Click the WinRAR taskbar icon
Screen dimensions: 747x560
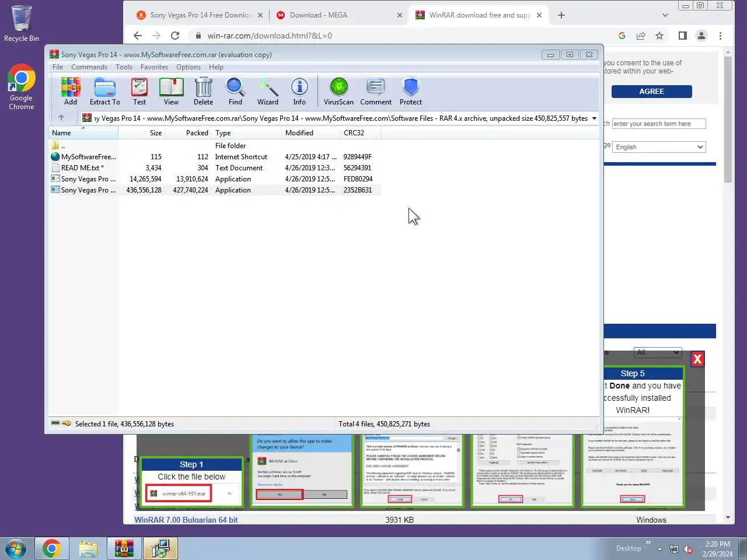coord(124,549)
